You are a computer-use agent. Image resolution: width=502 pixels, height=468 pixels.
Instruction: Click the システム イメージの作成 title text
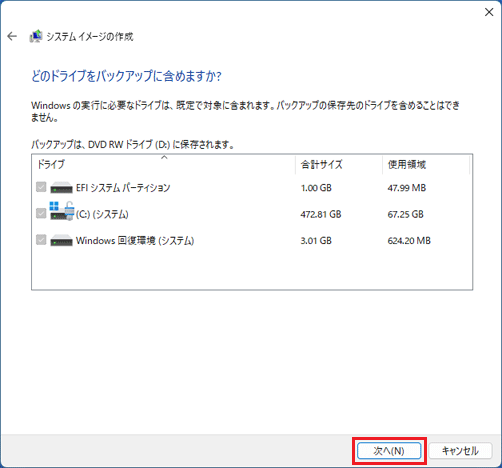90,36
